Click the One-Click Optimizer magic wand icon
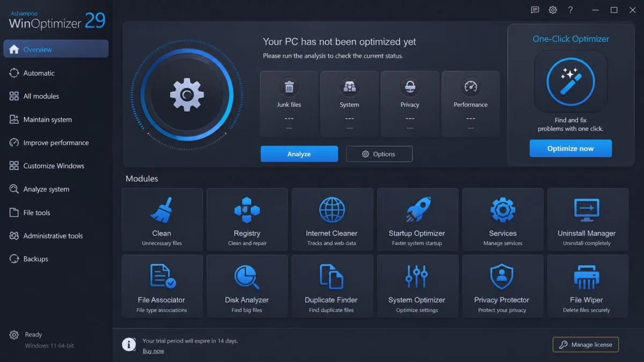This screenshot has width=644, height=362. tap(570, 82)
